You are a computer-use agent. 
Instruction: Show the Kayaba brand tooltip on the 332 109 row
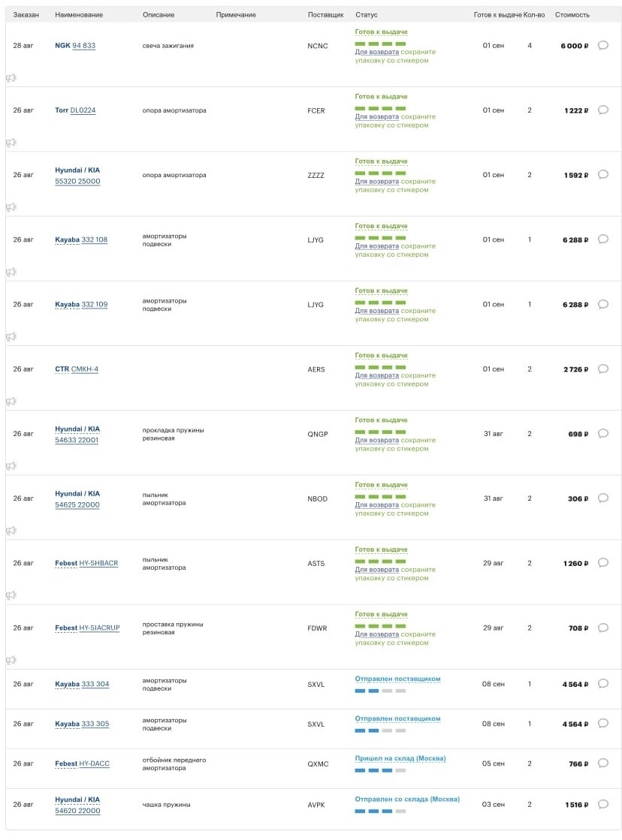pos(67,304)
